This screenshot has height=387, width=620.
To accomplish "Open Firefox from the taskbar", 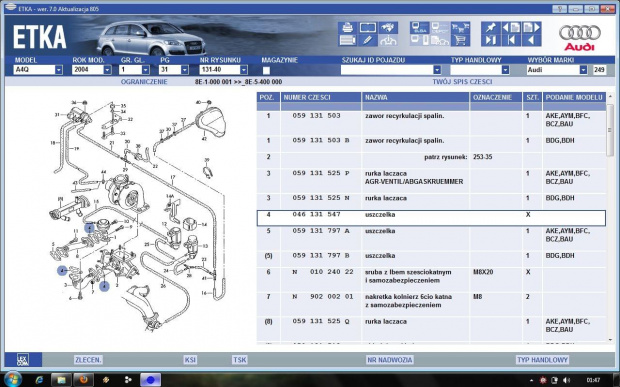I will [83, 380].
